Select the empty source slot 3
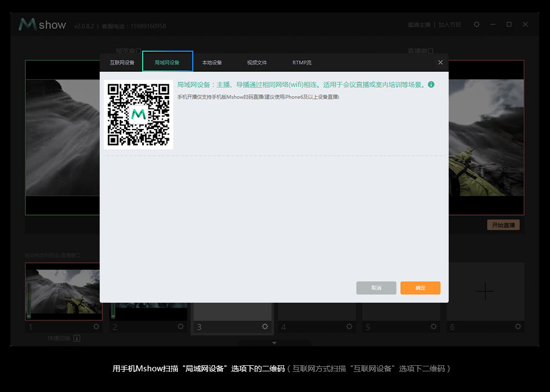 tap(233, 312)
